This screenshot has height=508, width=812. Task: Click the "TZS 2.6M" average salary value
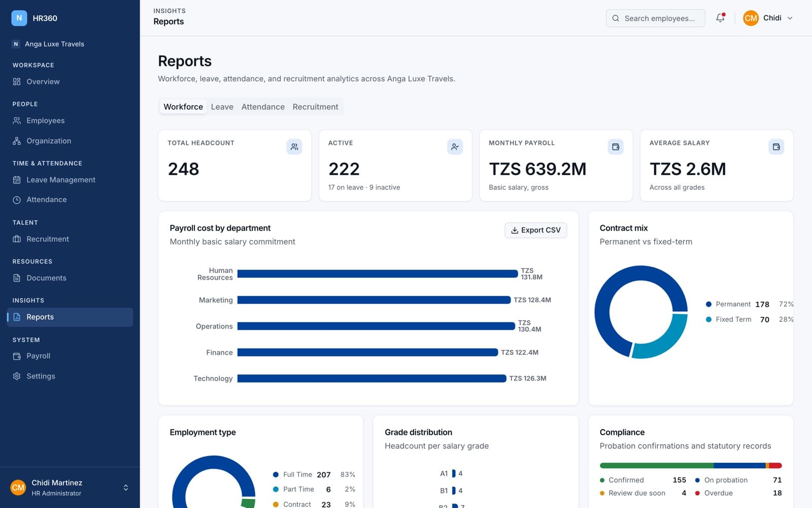tap(688, 169)
